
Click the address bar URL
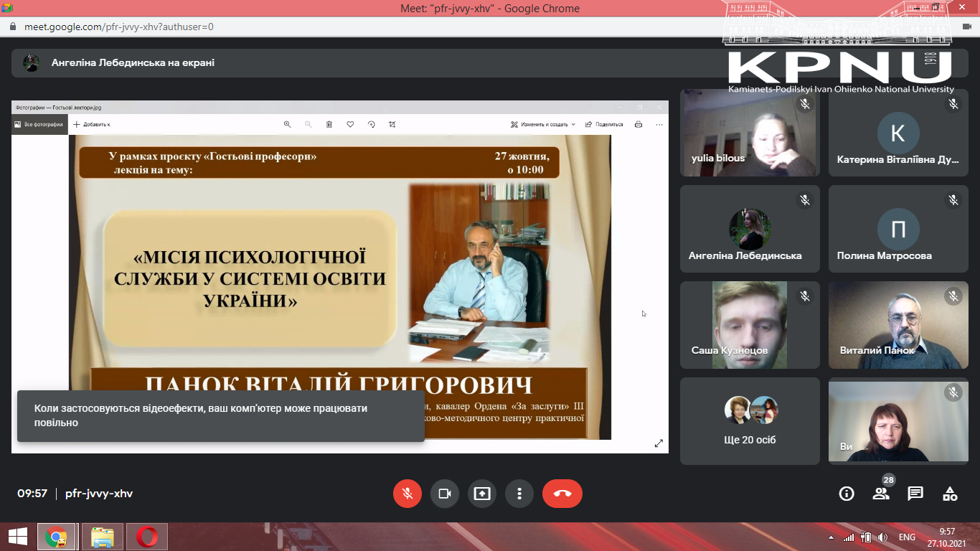(118, 27)
